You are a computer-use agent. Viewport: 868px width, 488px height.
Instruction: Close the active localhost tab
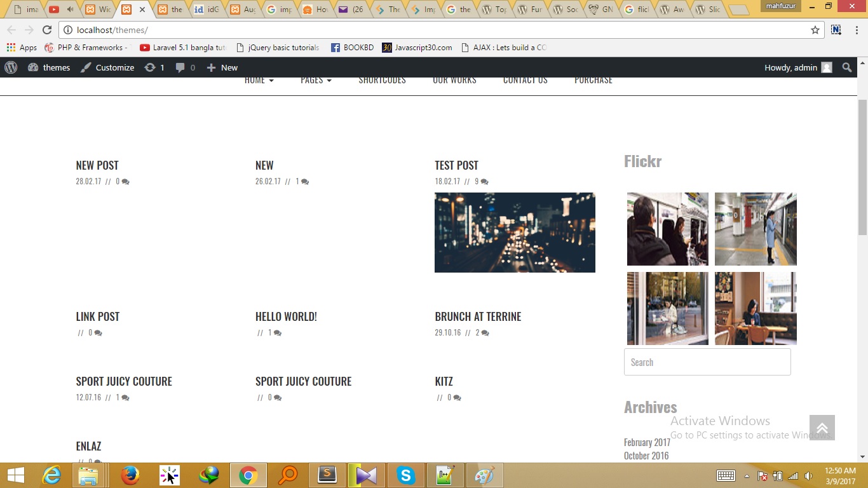point(142,10)
